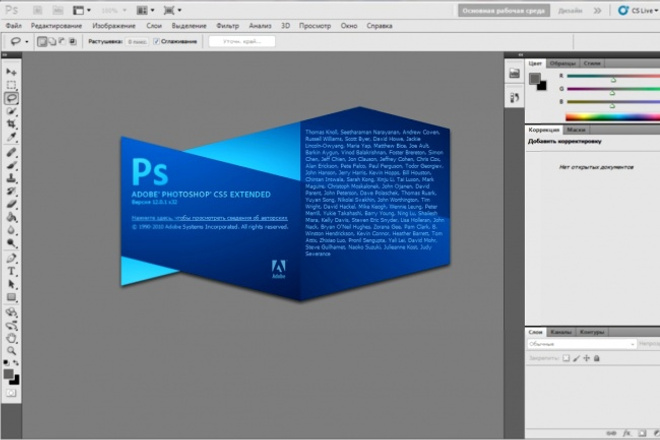Click the link layers button
This screenshot has height=440, width=660.
click(611, 433)
